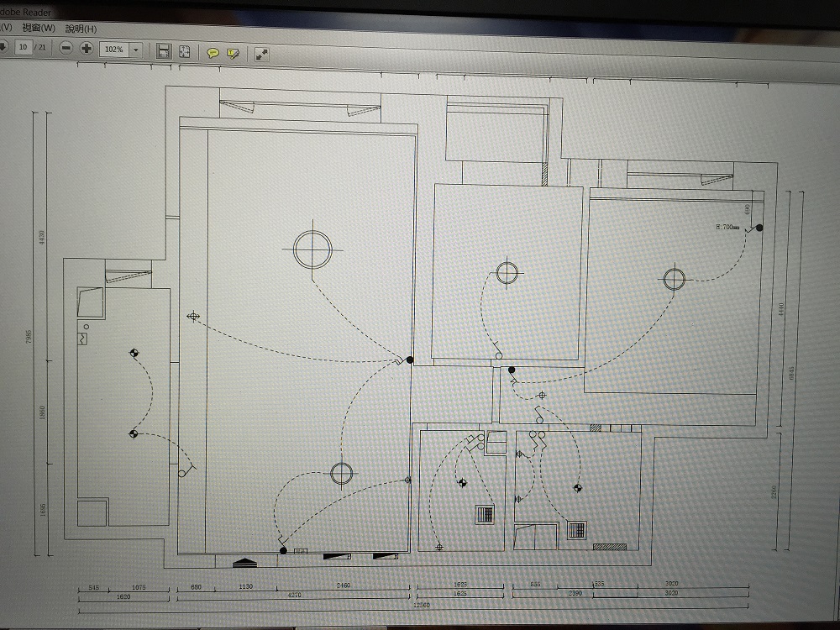
Task: Click the H.700mm annotation text
Action: click(727, 227)
